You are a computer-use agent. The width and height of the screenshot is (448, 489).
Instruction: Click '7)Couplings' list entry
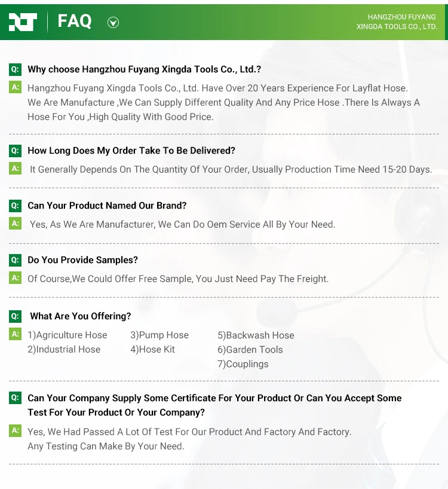pyautogui.click(x=243, y=364)
